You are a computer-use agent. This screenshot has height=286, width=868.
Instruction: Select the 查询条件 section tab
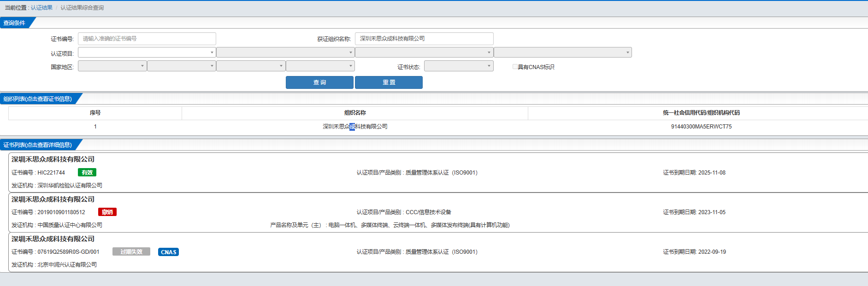[x=15, y=23]
